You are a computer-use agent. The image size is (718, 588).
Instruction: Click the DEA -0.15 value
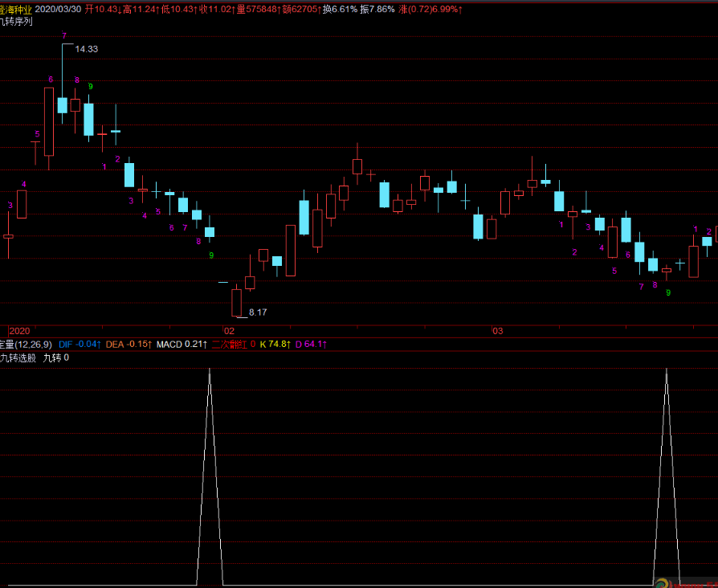pos(129,344)
